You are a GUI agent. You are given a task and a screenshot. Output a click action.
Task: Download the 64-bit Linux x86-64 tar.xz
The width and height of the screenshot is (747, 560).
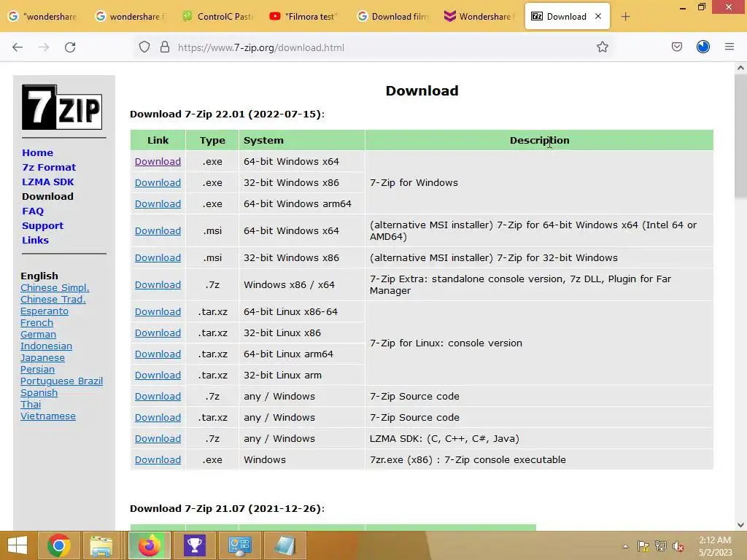158,312
